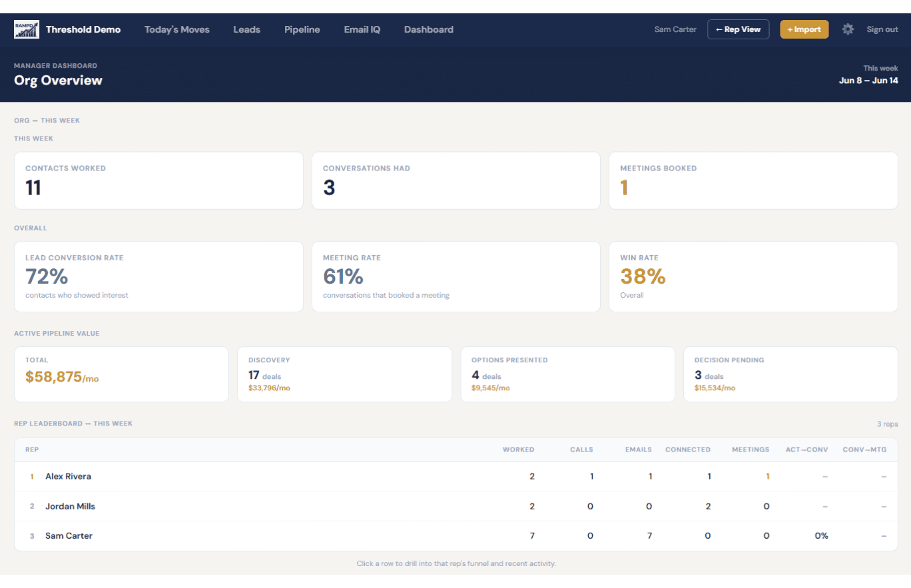
Task: Click the 'conversations that booked a meeting' caption
Action: pyautogui.click(x=386, y=295)
